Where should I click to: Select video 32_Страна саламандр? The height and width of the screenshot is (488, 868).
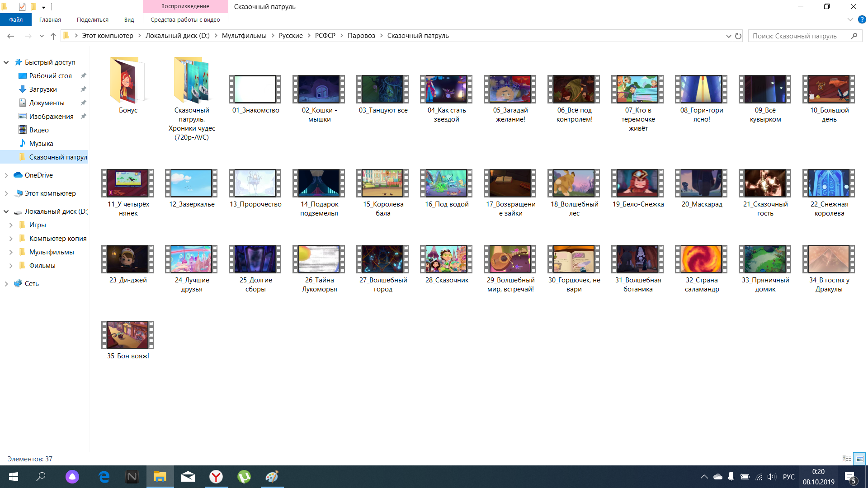click(x=702, y=268)
